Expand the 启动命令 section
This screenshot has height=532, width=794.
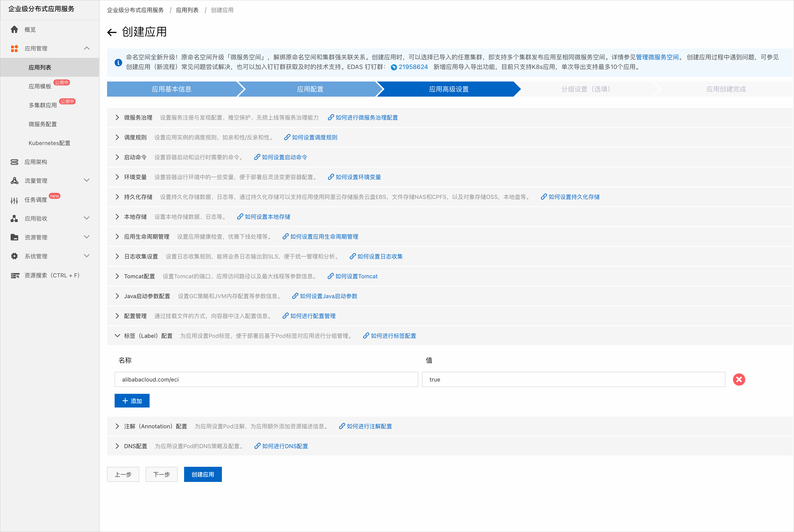[117, 157]
